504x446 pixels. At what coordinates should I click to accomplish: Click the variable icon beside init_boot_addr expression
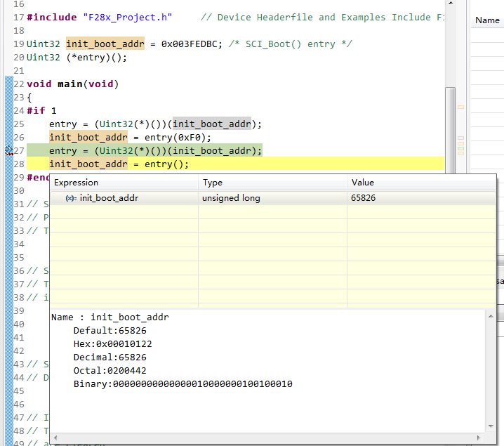pyautogui.click(x=71, y=198)
